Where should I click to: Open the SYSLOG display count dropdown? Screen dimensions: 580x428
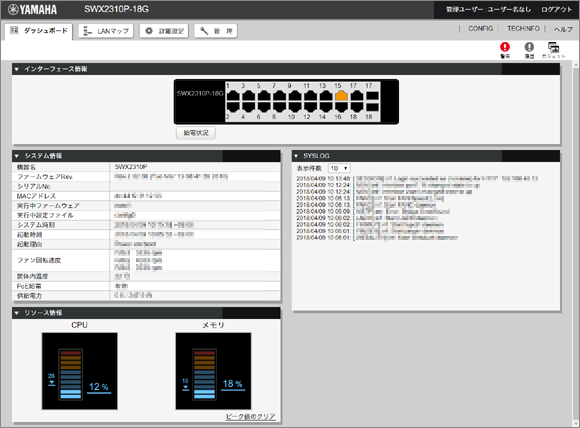[x=339, y=168]
